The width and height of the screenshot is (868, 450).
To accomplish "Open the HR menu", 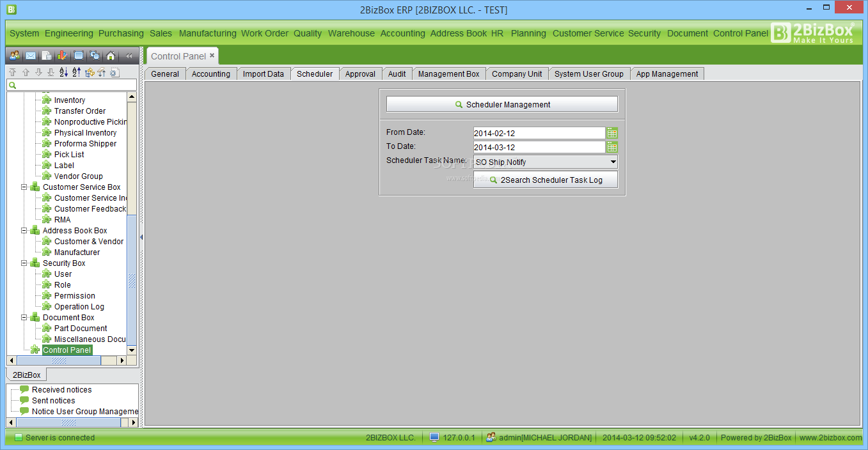I will (x=497, y=33).
